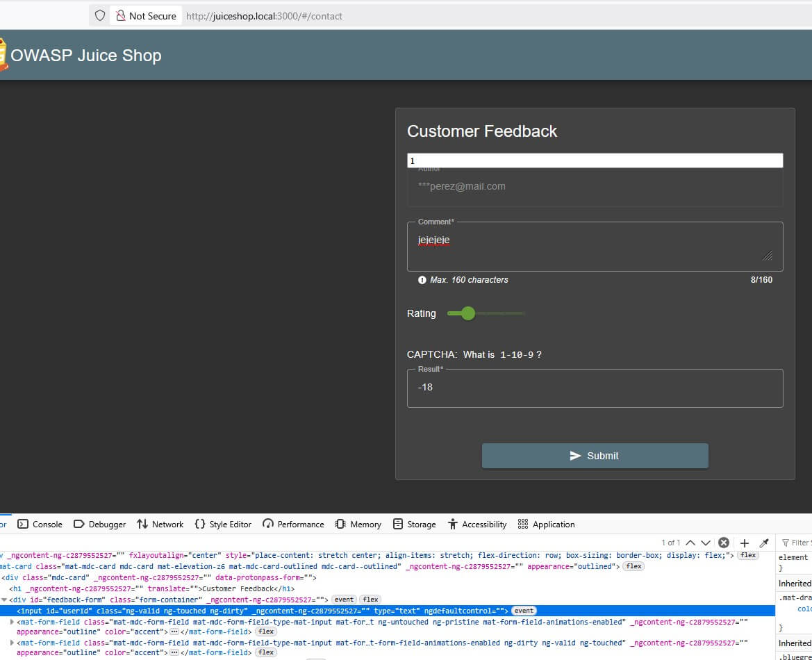Click the 'Rating' label

[x=422, y=313]
